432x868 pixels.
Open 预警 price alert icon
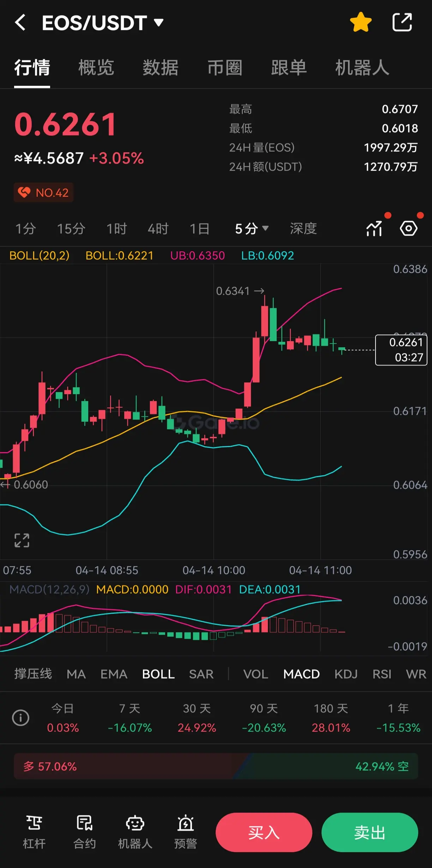click(x=186, y=832)
